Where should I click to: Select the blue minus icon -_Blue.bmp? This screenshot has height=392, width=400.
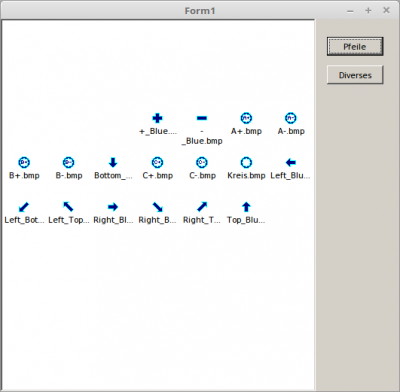coord(202,118)
